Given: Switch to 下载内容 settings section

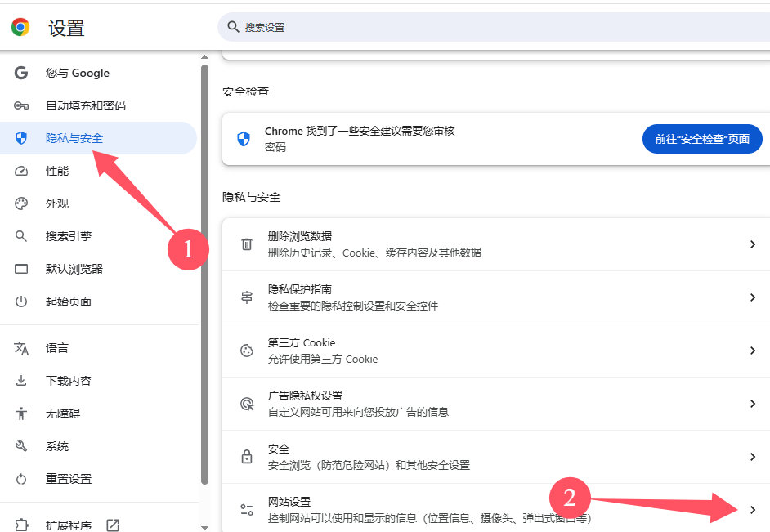Looking at the screenshot, I should pyautogui.click(x=69, y=381).
